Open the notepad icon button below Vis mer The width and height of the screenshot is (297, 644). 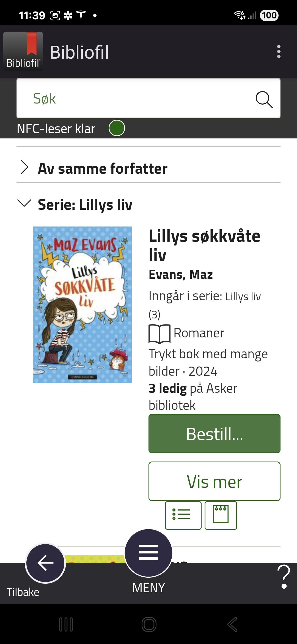pyautogui.click(x=221, y=515)
